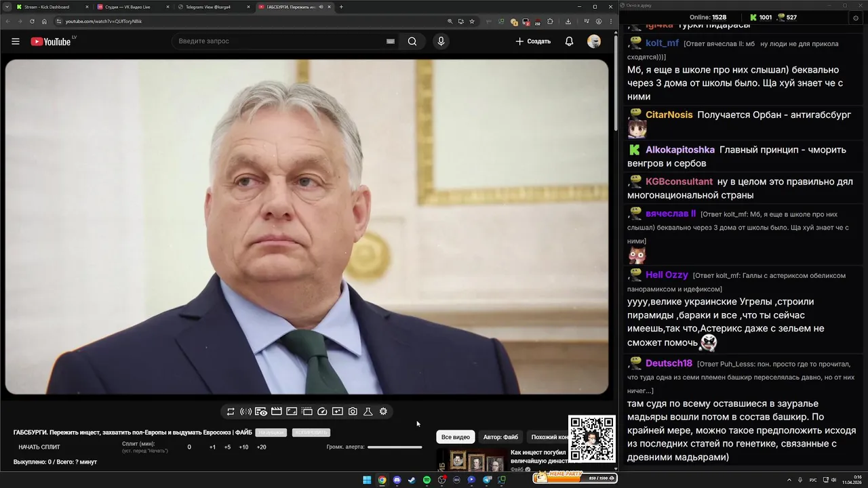Screen dimensions: 868x488
Task: Set split minutes to 0
Action: (189, 447)
